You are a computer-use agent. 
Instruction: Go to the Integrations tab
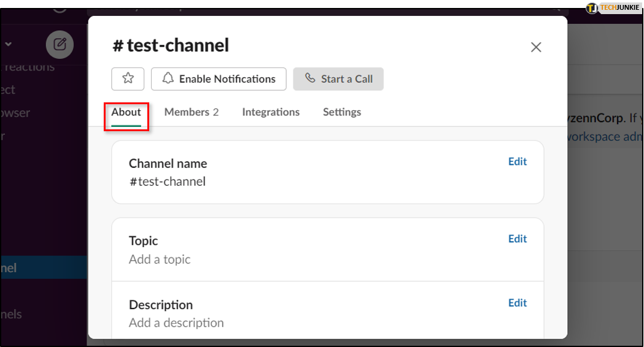[271, 112]
